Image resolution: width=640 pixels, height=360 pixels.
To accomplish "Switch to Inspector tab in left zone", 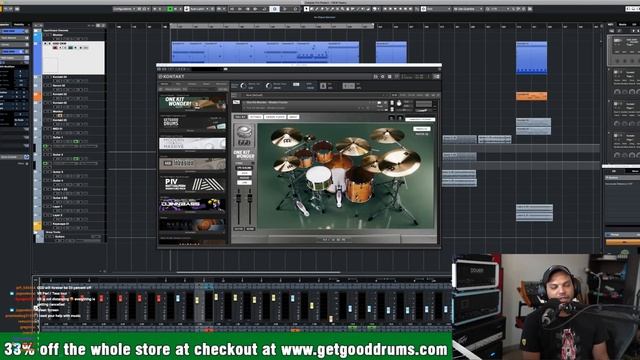I will click(5, 24).
